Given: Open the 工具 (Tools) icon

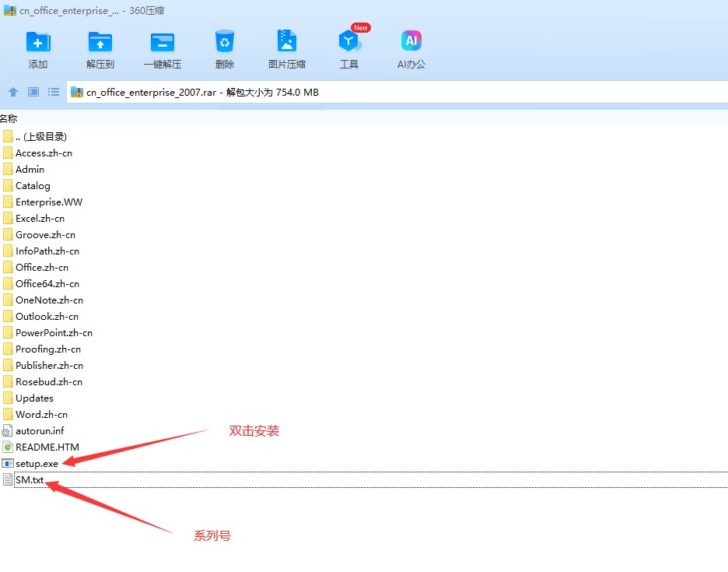Looking at the screenshot, I should [349, 41].
